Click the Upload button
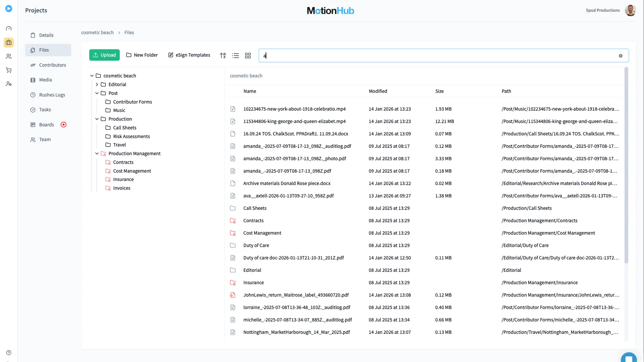The image size is (644, 362). [x=104, y=55]
